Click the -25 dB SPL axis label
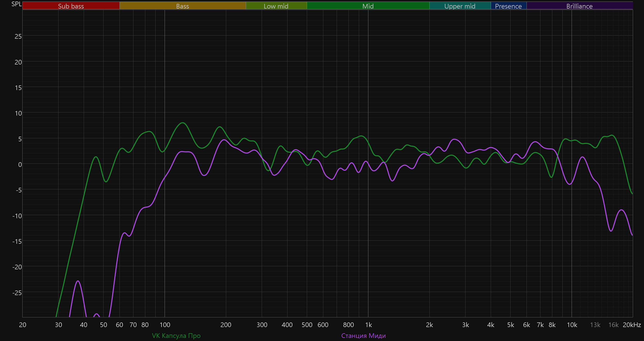 point(17,293)
